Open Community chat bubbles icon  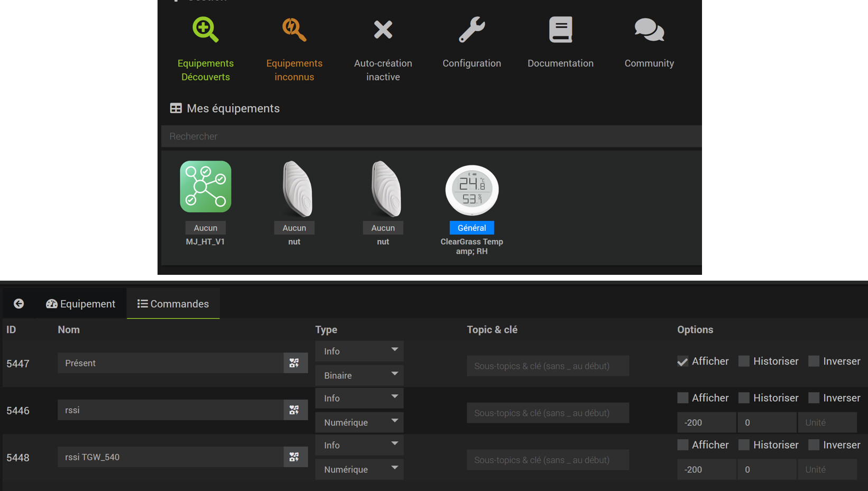click(649, 30)
